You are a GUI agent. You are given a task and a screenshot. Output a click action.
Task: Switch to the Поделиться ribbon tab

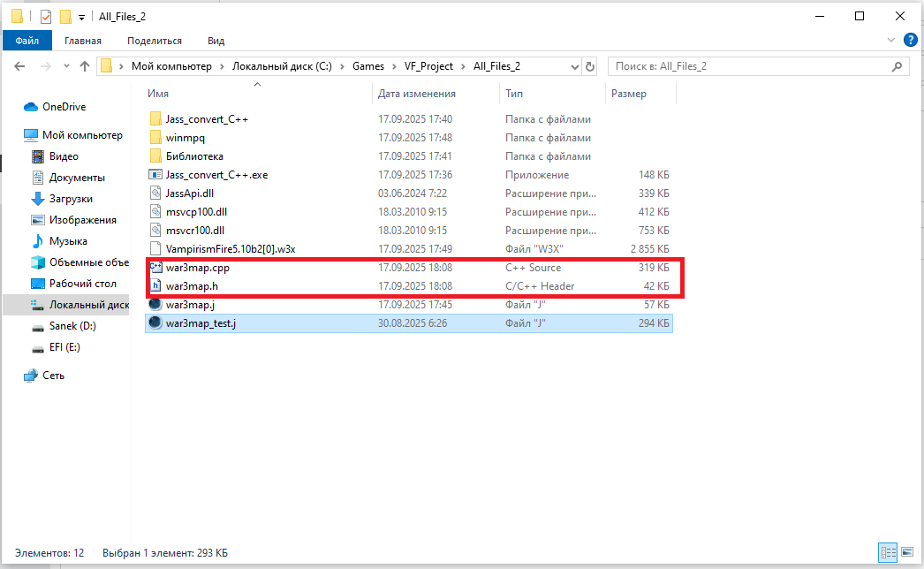pos(155,41)
